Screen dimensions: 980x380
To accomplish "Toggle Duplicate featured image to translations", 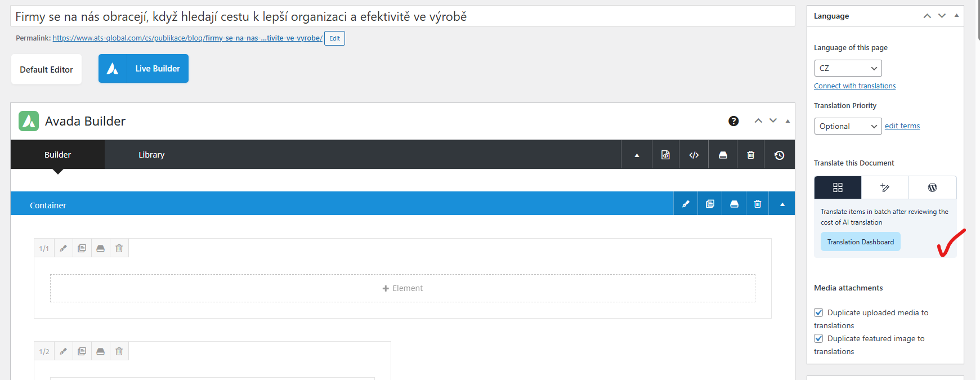I will coord(818,338).
